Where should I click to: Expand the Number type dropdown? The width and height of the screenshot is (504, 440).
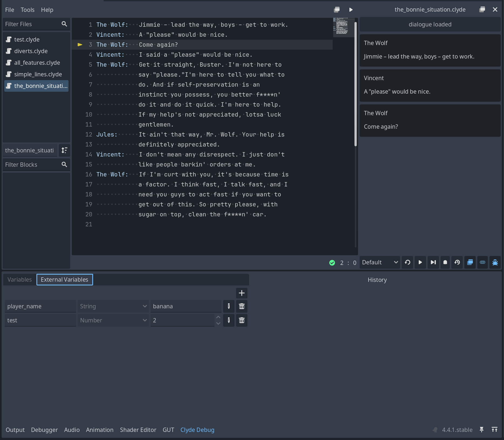tap(113, 320)
